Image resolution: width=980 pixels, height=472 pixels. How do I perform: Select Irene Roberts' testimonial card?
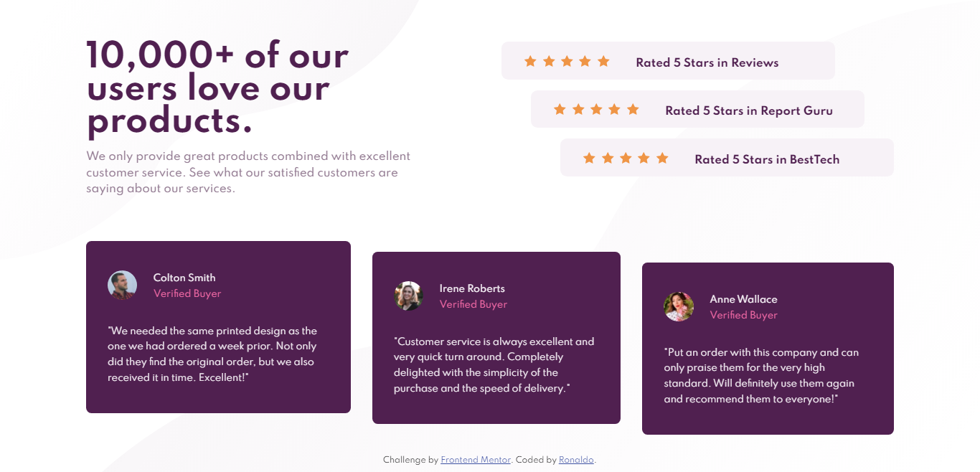click(496, 337)
